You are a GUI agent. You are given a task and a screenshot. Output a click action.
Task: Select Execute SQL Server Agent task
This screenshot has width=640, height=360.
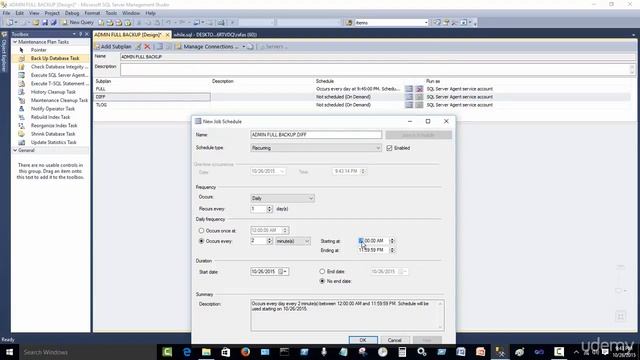click(x=59, y=75)
